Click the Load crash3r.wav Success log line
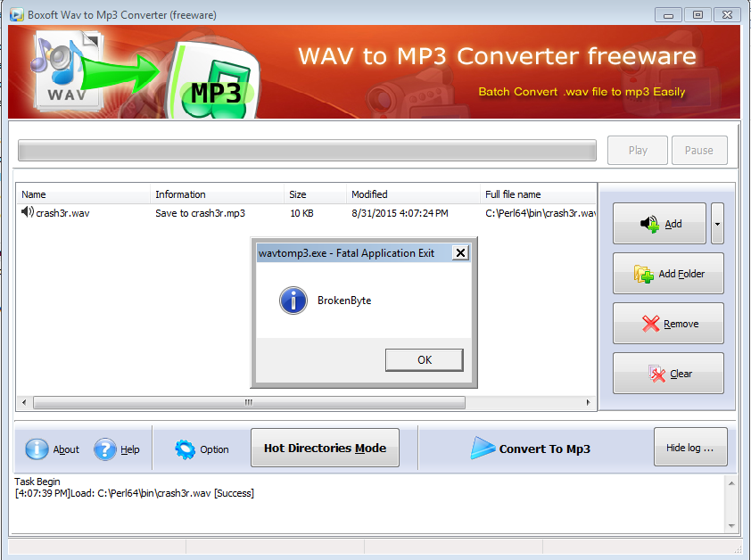 coord(135,493)
